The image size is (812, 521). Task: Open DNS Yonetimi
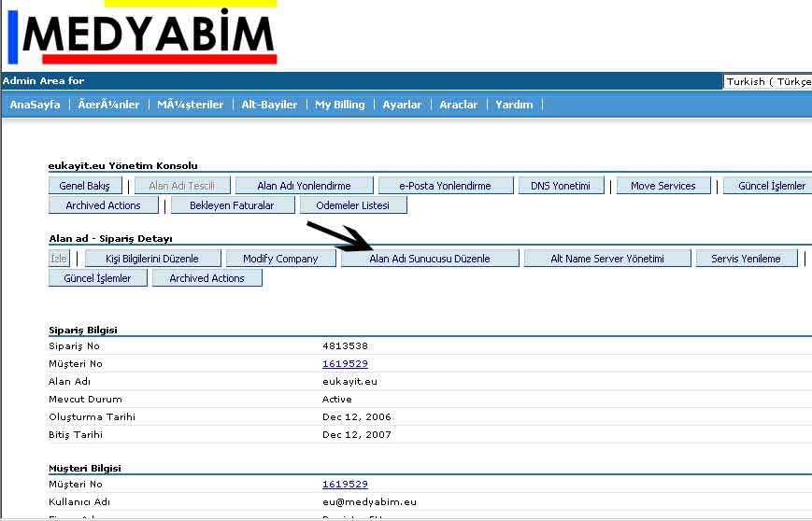[561, 186]
